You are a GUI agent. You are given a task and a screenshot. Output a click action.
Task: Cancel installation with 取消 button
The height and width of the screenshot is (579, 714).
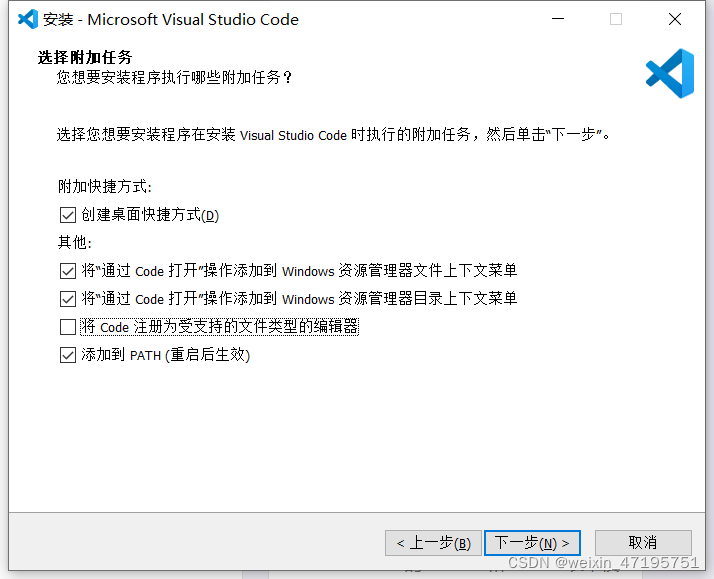643,543
